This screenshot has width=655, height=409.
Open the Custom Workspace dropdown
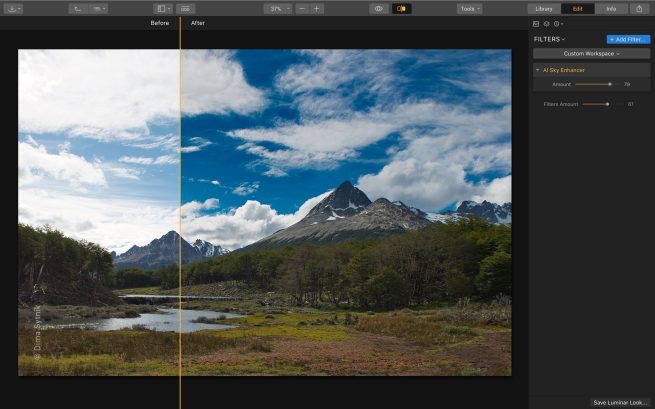tap(591, 53)
